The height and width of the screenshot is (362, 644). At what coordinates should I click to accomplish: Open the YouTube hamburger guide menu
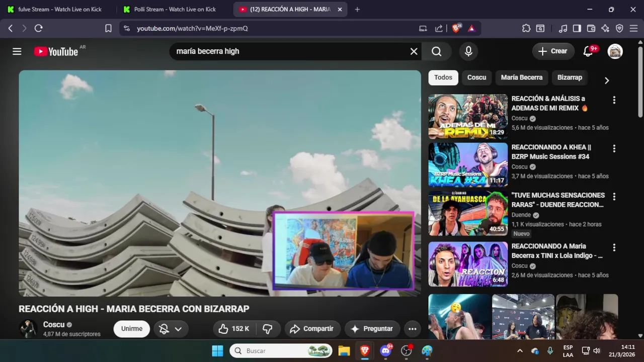tap(17, 51)
